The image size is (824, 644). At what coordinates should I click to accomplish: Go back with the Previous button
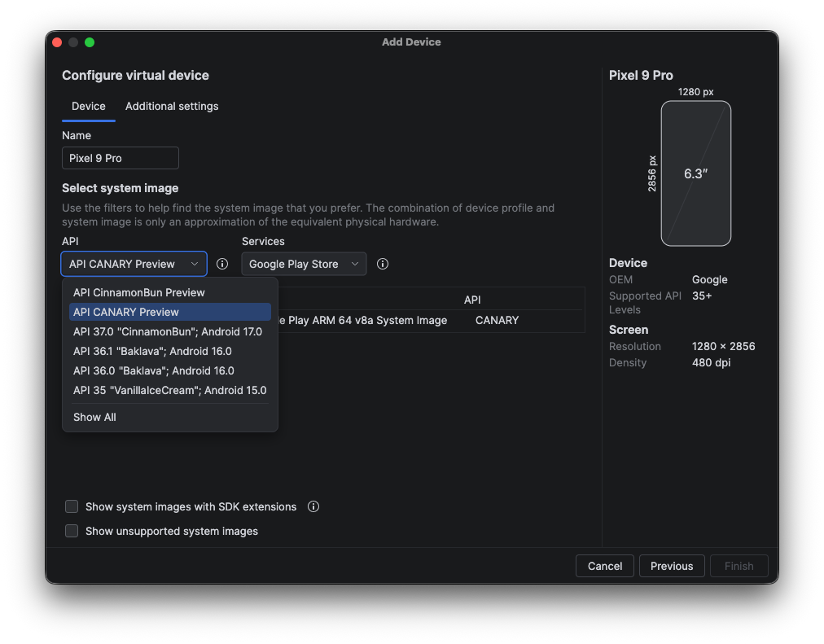click(672, 566)
